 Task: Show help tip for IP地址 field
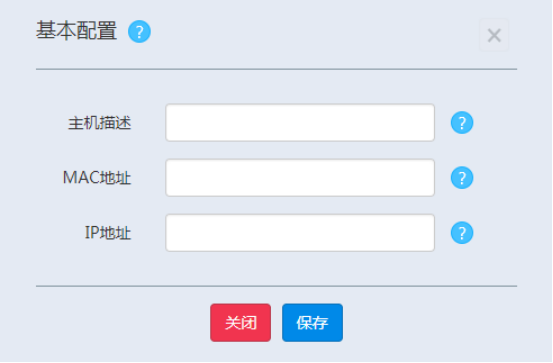tap(462, 233)
